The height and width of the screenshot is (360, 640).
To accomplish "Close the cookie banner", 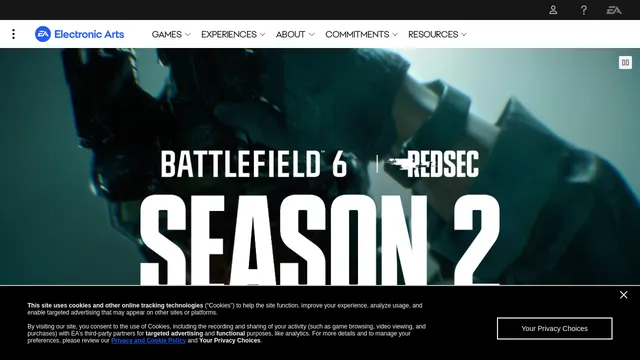I will pos(623,295).
